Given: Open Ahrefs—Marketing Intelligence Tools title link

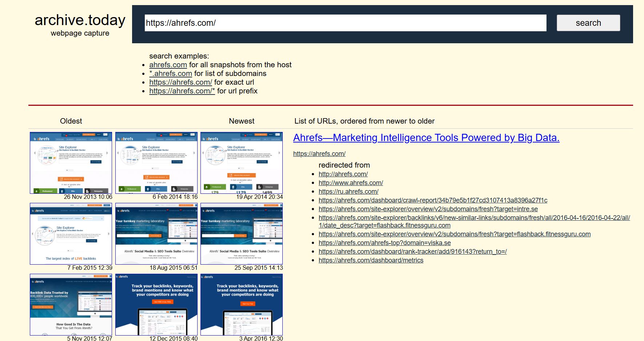Looking at the screenshot, I should [x=426, y=138].
